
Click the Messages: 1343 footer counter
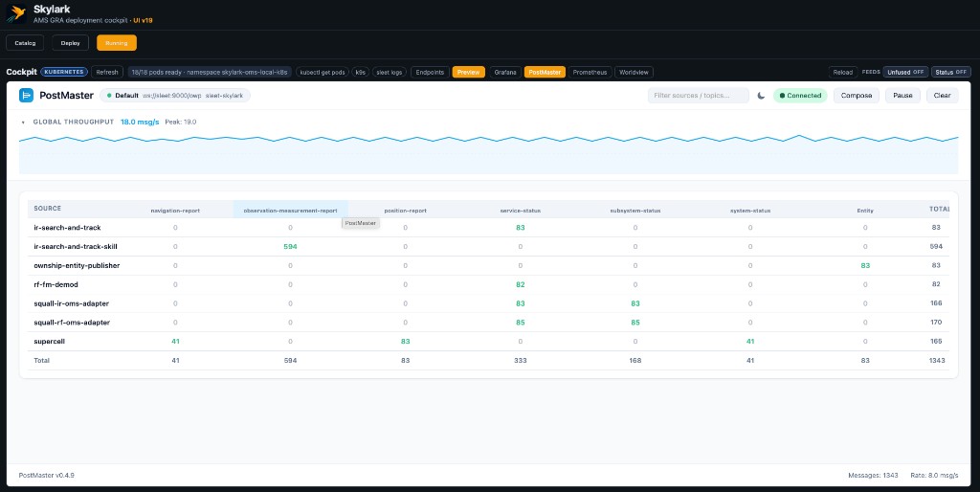873,476
